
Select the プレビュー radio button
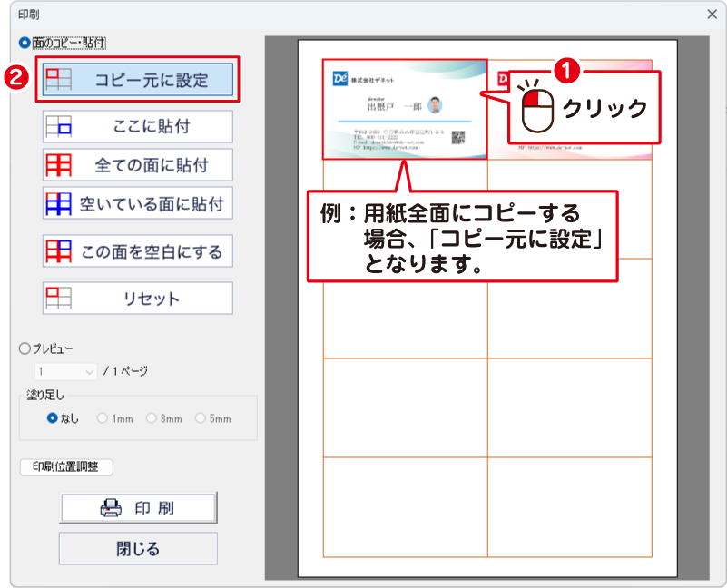coord(25,348)
